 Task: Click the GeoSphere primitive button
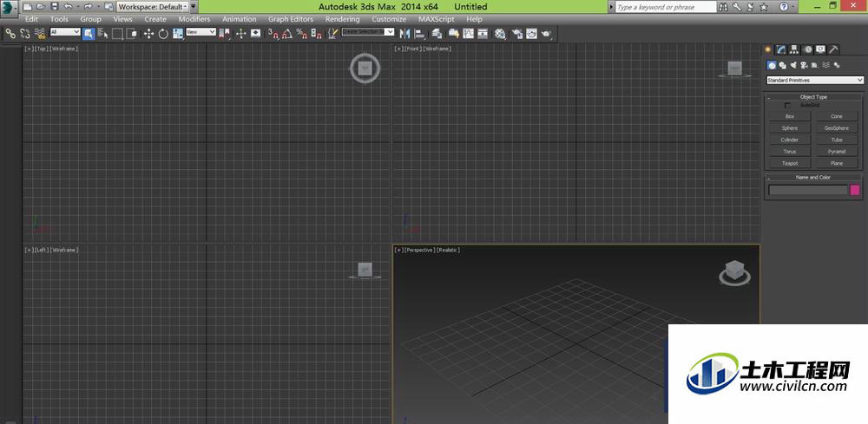[x=837, y=127]
